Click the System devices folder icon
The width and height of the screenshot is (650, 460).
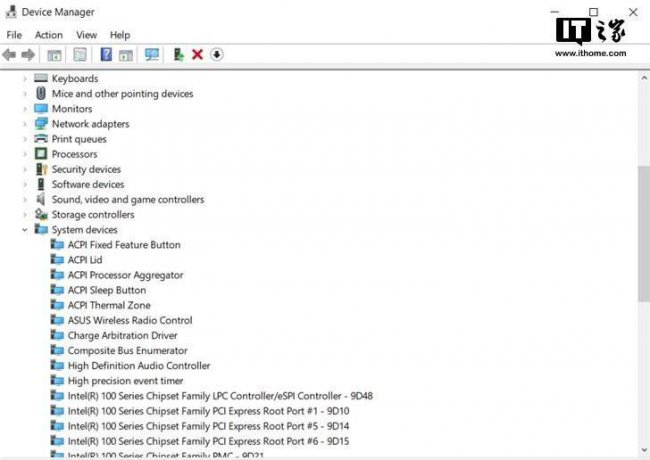[41, 229]
